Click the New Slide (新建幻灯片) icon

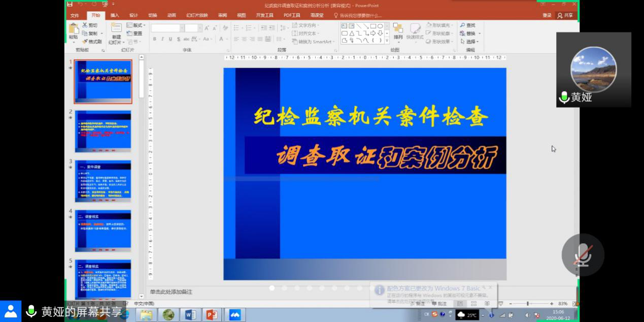[116, 28]
